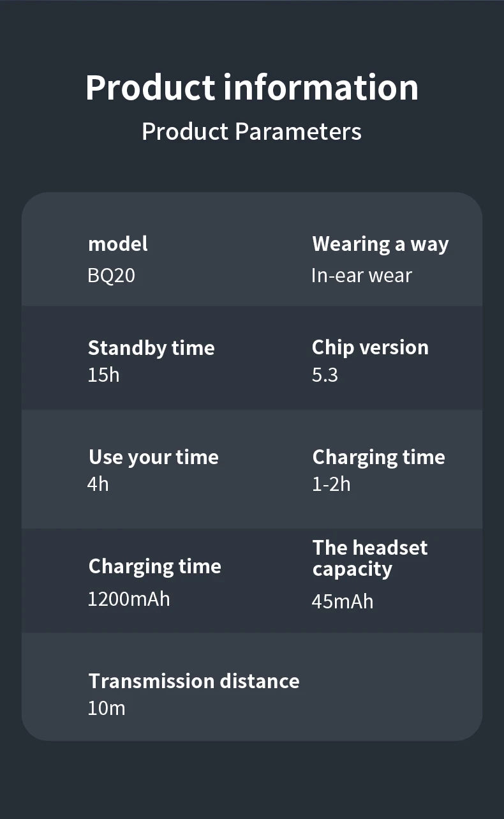504x819 pixels.
Task: Select the 5.3 chip version value
Action: tap(325, 374)
